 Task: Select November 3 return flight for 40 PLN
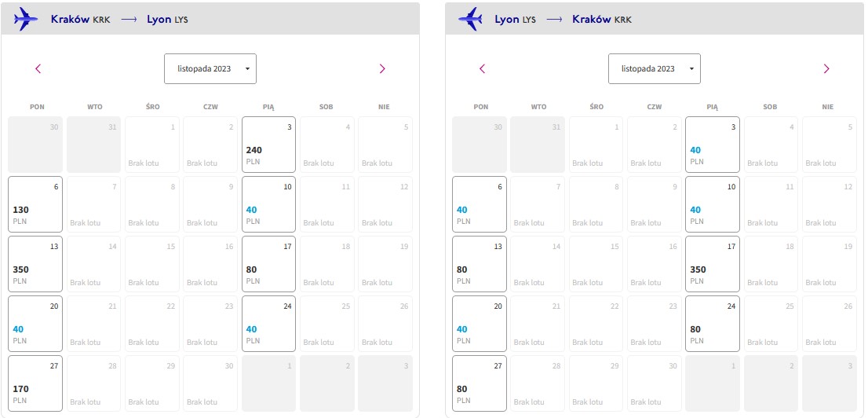pos(713,144)
